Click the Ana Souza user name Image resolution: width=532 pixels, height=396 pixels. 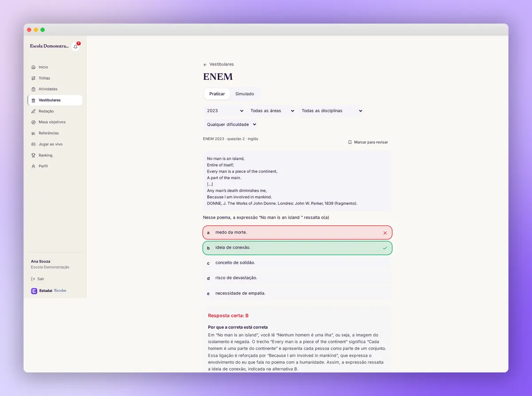tap(41, 262)
